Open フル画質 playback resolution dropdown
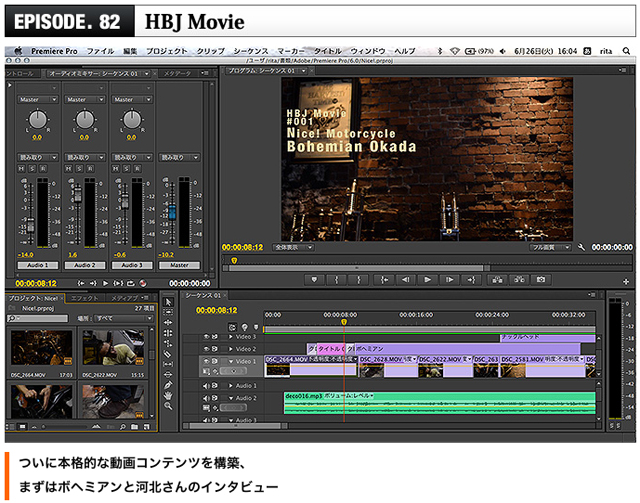The image size is (640, 503). tap(550, 247)
